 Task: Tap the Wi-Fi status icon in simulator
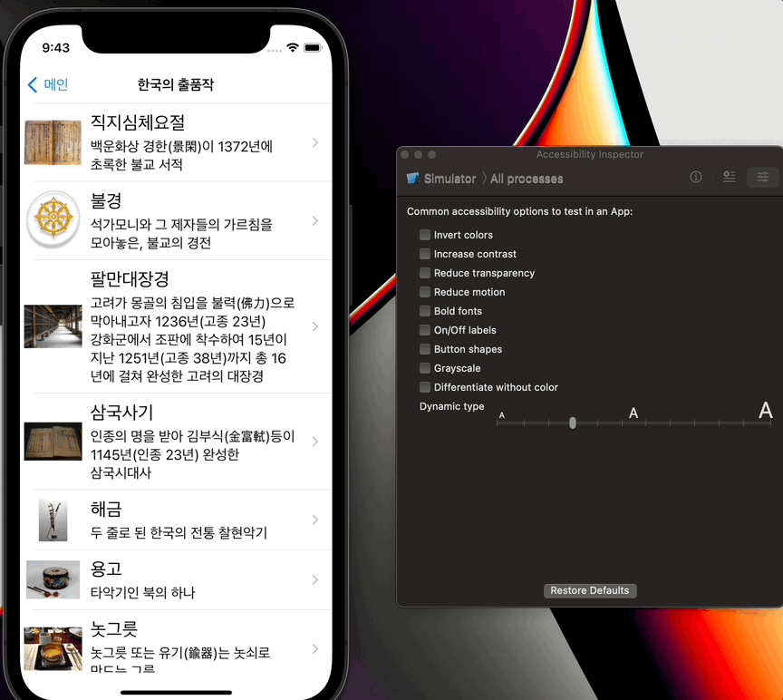pyautogui.click(x=293, y=47)
